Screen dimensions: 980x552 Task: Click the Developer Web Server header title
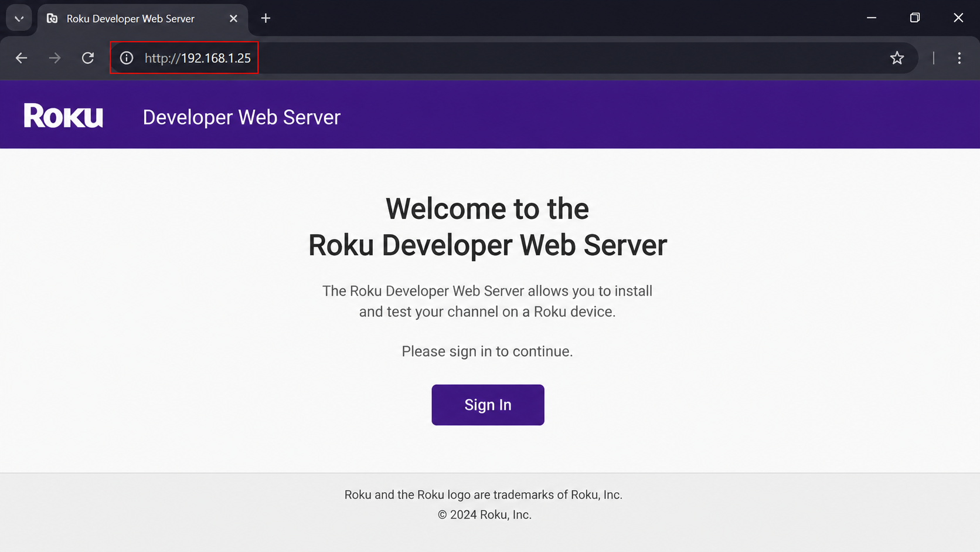pos(241,117)
